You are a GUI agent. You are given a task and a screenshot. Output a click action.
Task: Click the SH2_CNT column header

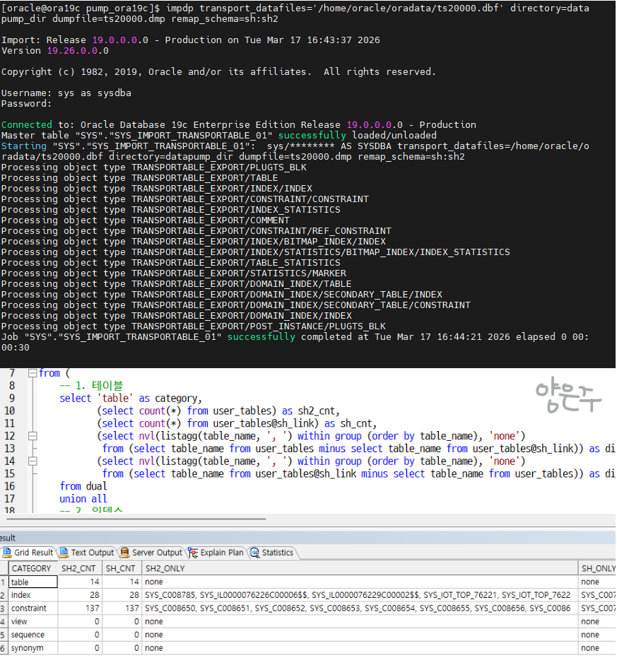tap(78, 568)
